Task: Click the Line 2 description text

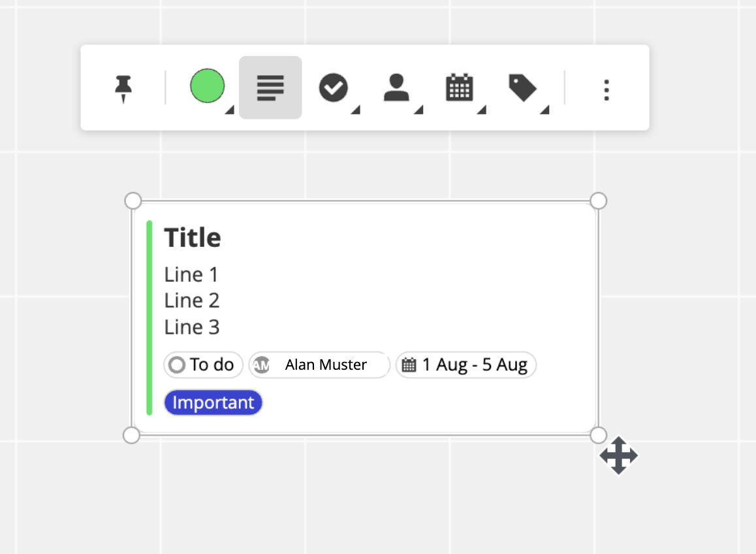Action: tap(192, 301)
